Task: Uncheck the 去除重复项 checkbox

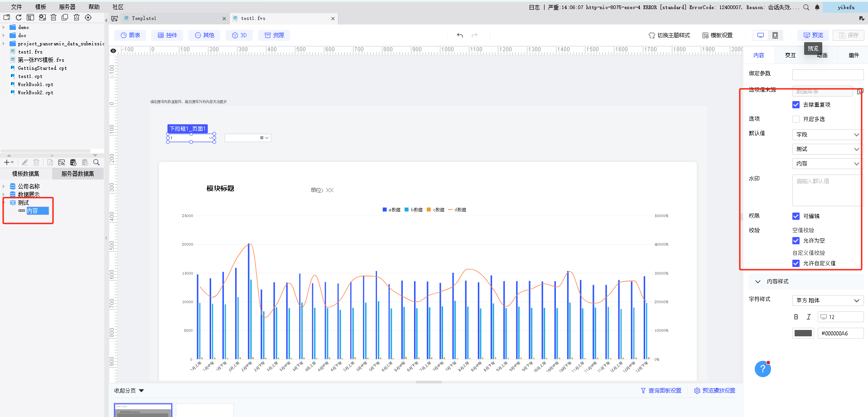Action: tap(796, 105)
